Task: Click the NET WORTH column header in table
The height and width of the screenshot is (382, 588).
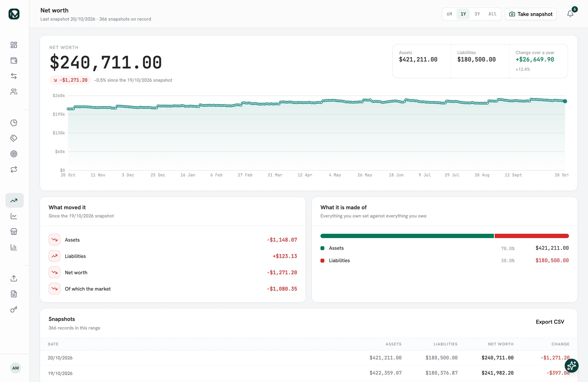Action: coord(500,344)
